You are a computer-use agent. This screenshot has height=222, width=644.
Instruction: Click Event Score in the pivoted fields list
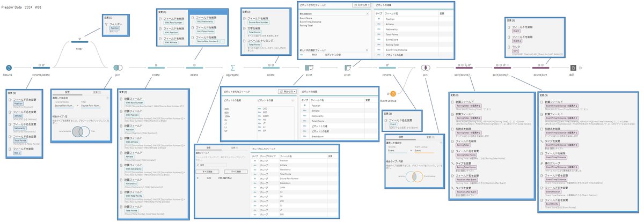point(306,18)
